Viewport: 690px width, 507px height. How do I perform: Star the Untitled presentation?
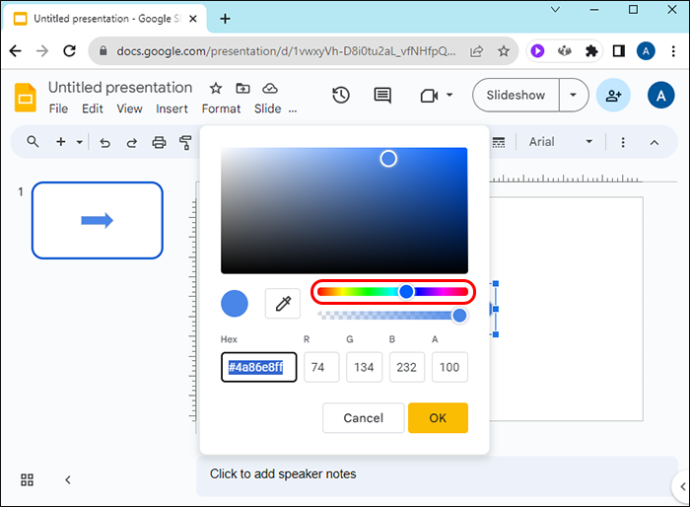[x=216, y=88]
